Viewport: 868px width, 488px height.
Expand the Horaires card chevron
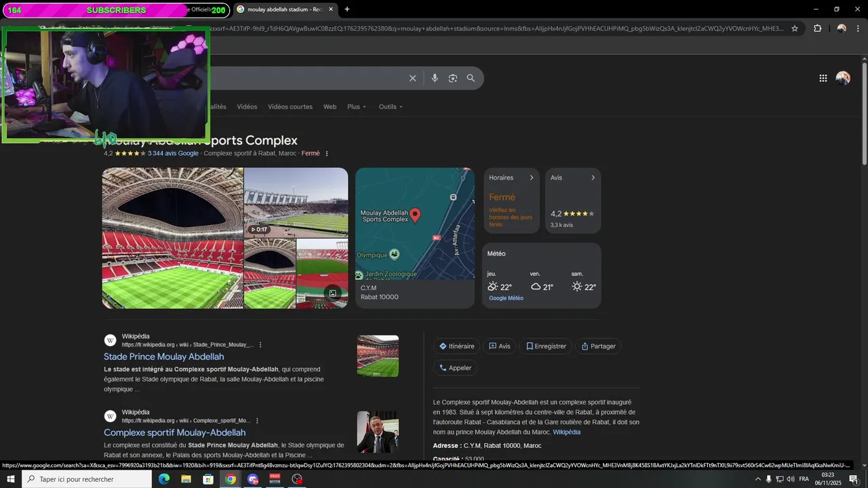point(531,178)
